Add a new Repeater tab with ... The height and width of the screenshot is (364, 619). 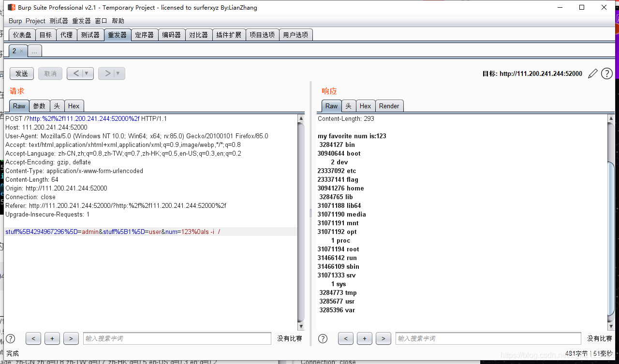point(34,51)
